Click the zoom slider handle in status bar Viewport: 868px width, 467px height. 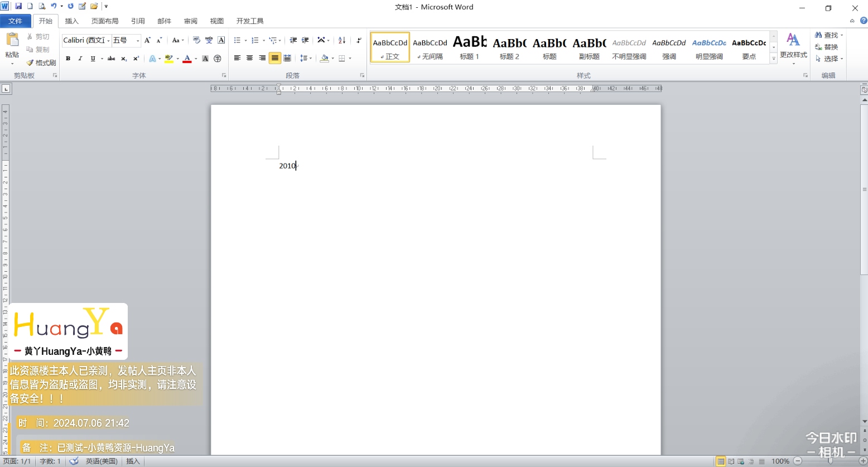tap(830, 461)
